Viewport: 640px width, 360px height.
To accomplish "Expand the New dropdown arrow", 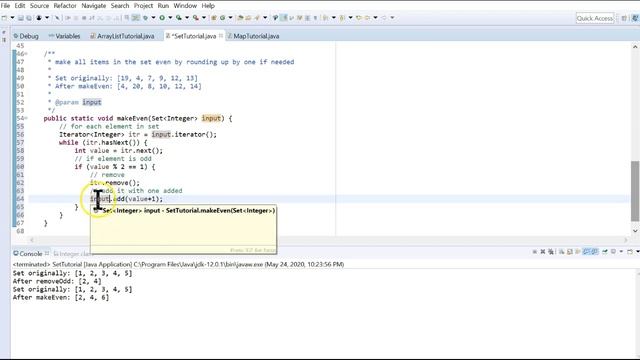I will pos(12,18).
